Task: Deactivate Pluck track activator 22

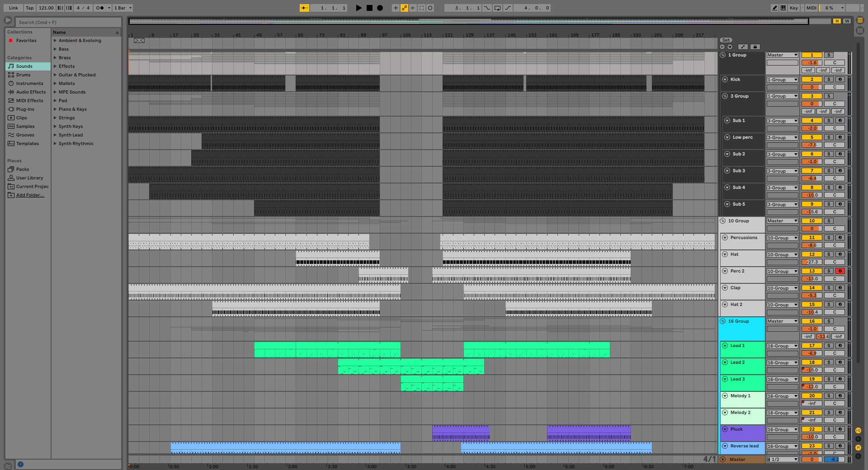Action: click(811, 429)
